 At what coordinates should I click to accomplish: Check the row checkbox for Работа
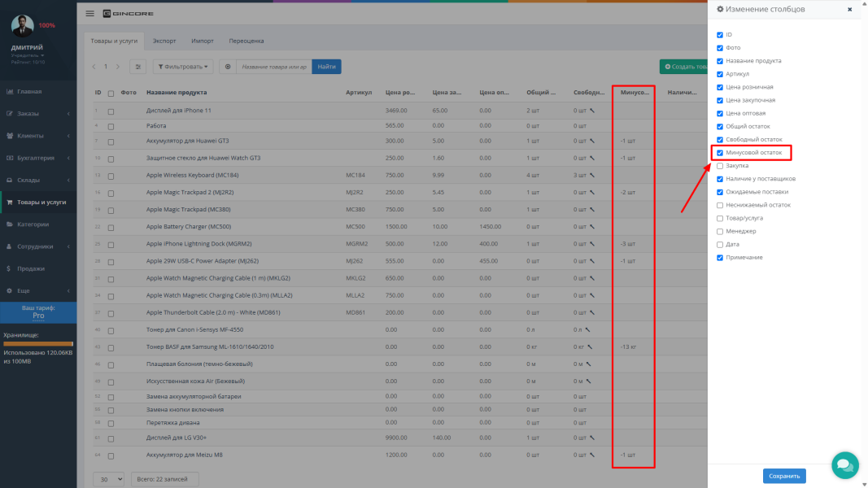click(x=111, y=126)
